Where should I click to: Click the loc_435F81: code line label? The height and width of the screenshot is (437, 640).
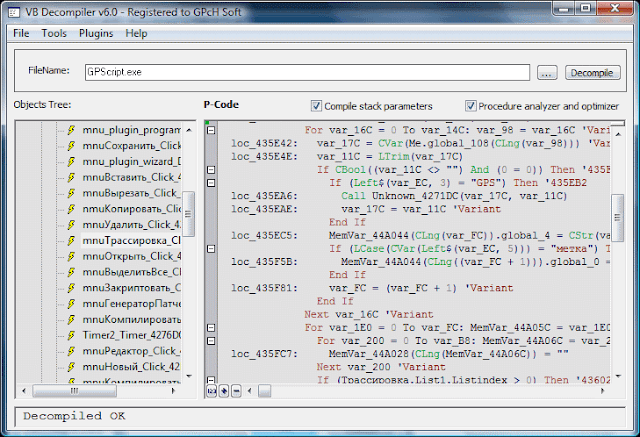[264, 288]
